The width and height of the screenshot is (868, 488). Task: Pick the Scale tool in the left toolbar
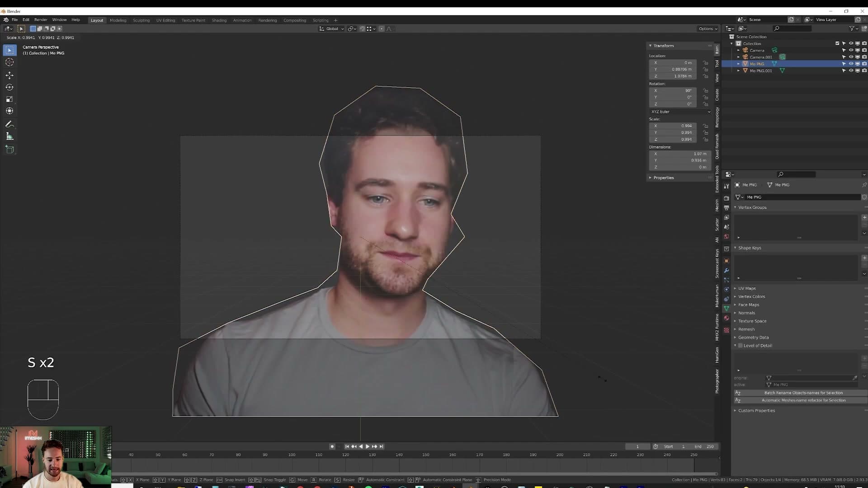(9, 99)
